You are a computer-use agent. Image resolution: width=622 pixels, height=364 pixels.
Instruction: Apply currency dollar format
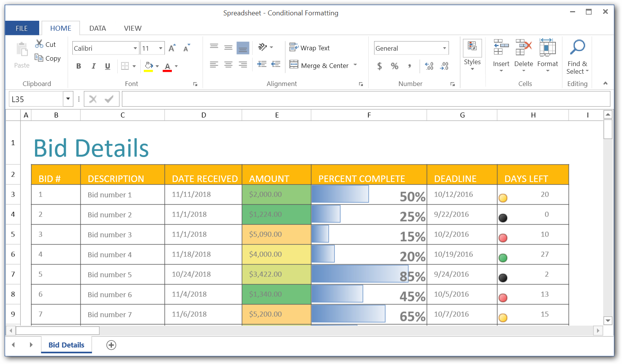pos(379,66)
